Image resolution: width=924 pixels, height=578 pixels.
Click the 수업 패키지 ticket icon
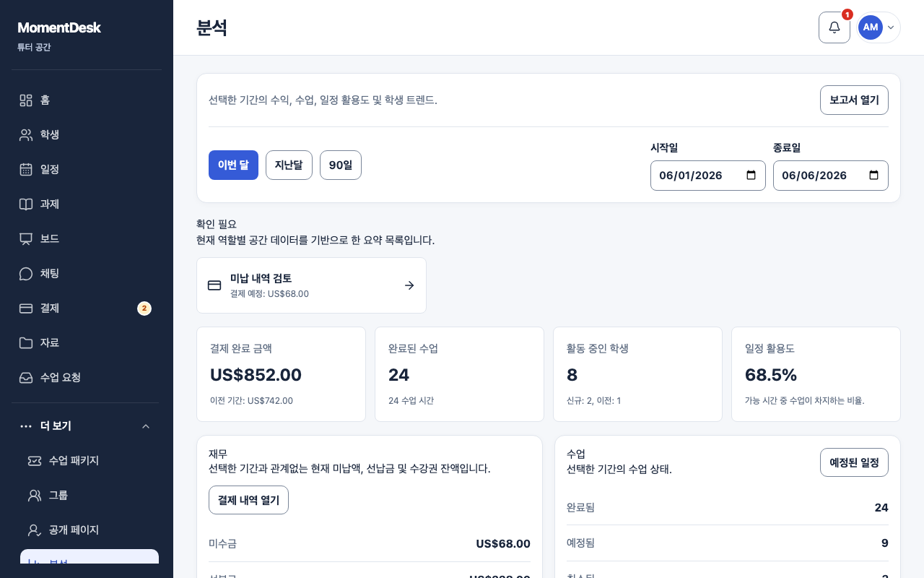(35, 461)
